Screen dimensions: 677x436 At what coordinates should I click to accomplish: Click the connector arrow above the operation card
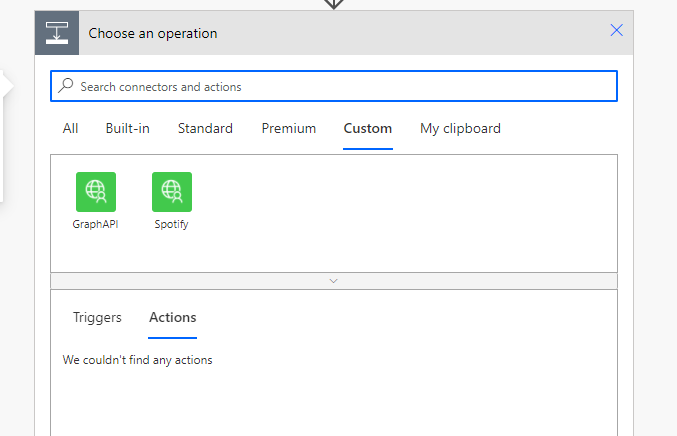334,4
